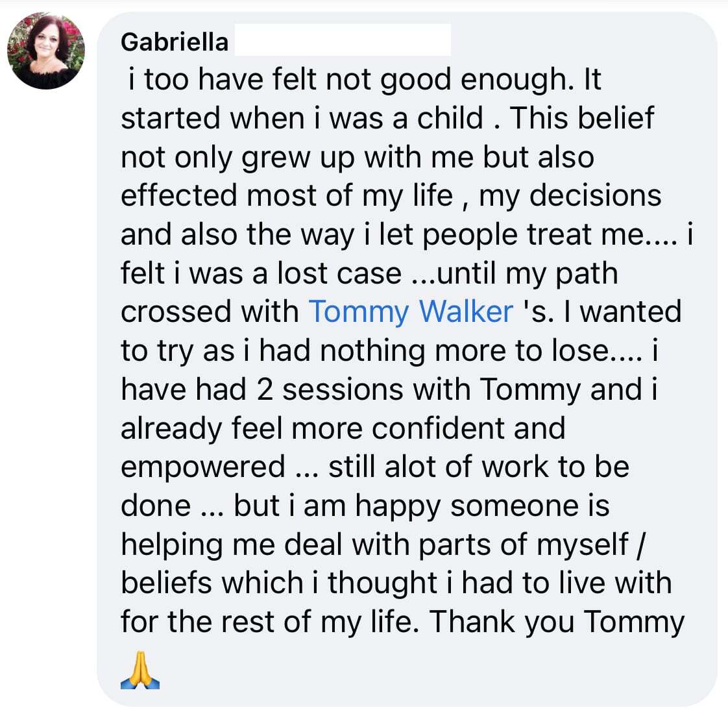728x710 pixels.
Task: Click the phrase 'Thank you Tommy'
Action: pyautogui.click(x=557, y=622)
